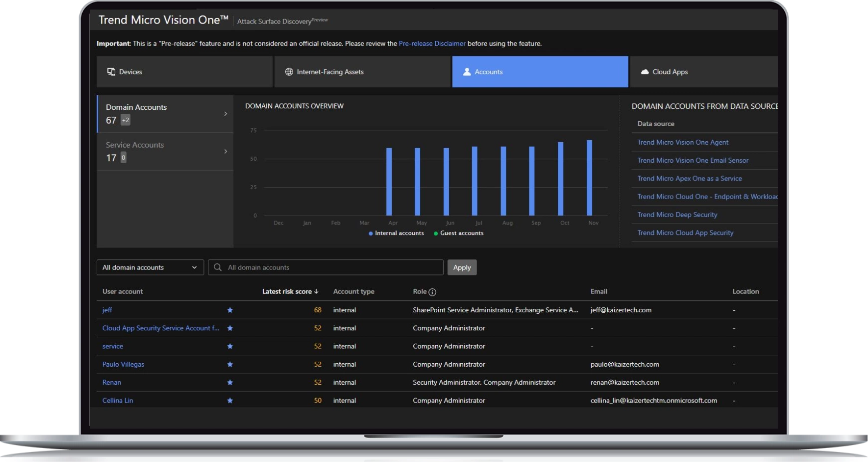
Task: Click the Devices tab icon
Action: [x=111, y=72]
